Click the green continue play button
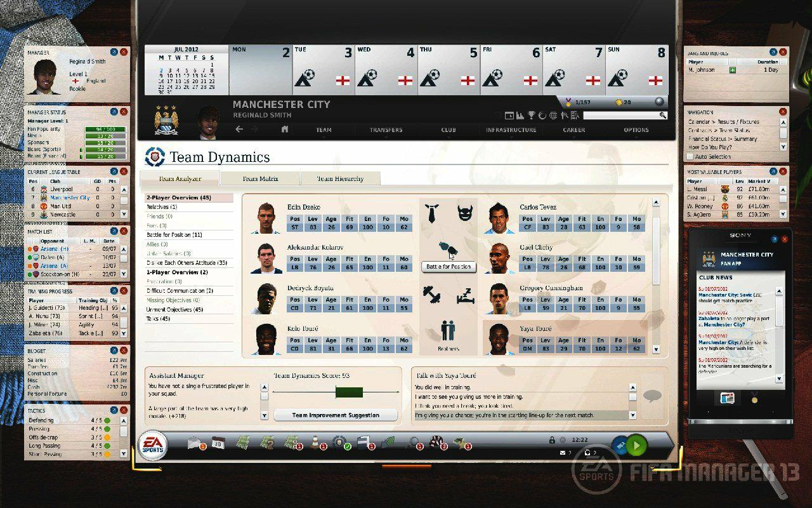Viewport: 812px width, 508px height. pos(636,445)
